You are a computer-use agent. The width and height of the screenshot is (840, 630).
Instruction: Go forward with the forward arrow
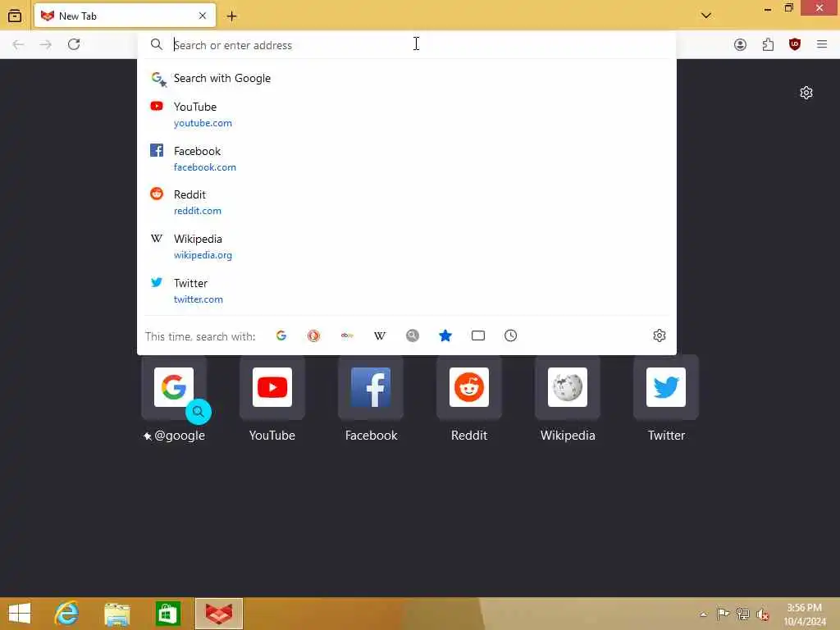pos(46,44)
